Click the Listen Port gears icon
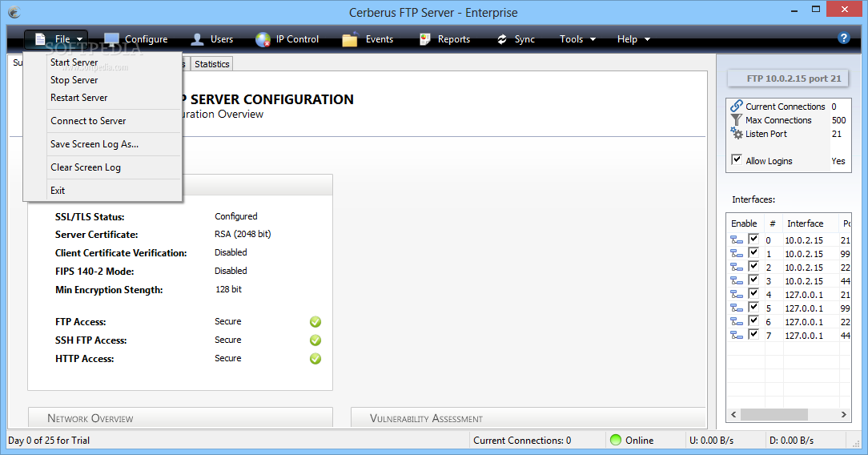 click(736, 134)
